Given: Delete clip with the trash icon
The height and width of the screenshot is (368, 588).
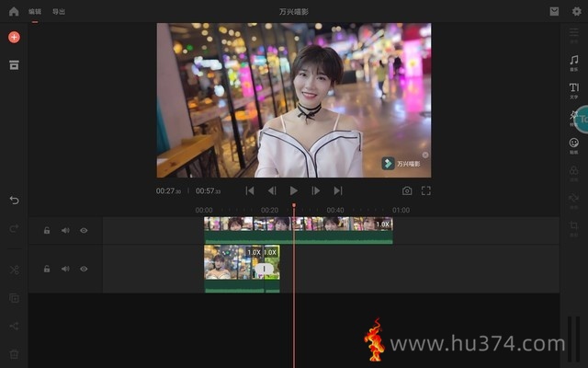Looking at the screenshot, I should point(15,353).
